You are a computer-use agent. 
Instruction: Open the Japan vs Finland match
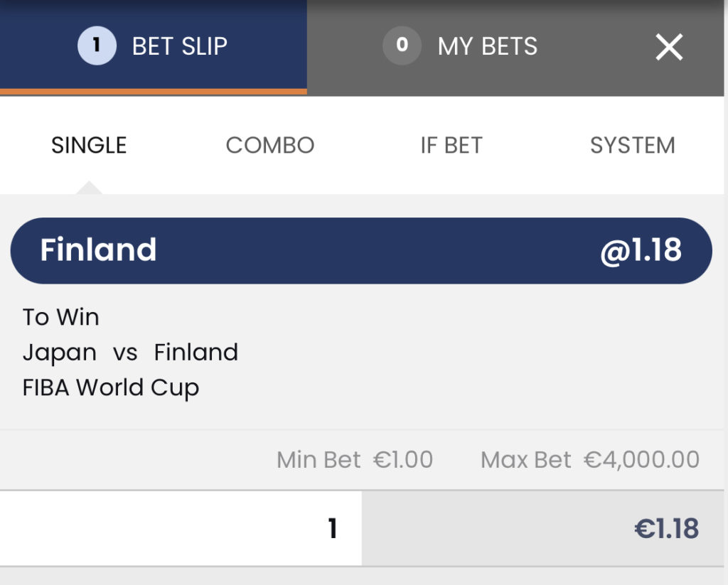click(x=130, y=353)
